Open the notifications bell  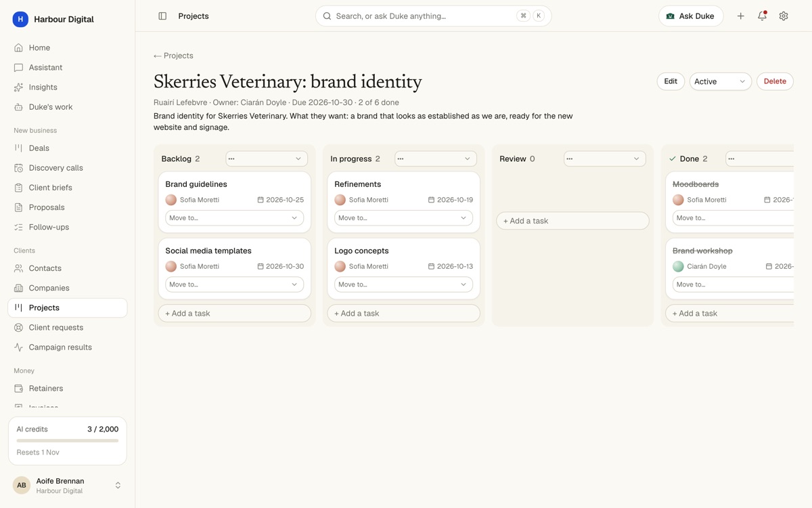pos(762,16)
